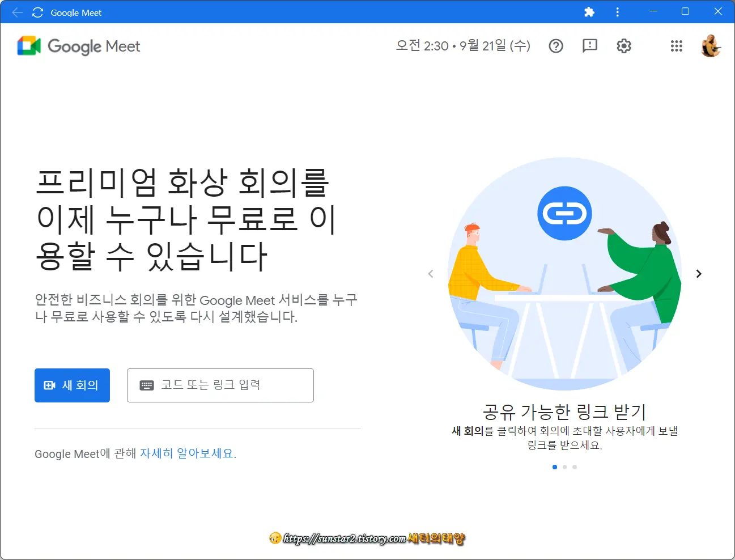Screen dimensions: 735x560
Task: Open the Google apps grid
Action: point(677,46)
